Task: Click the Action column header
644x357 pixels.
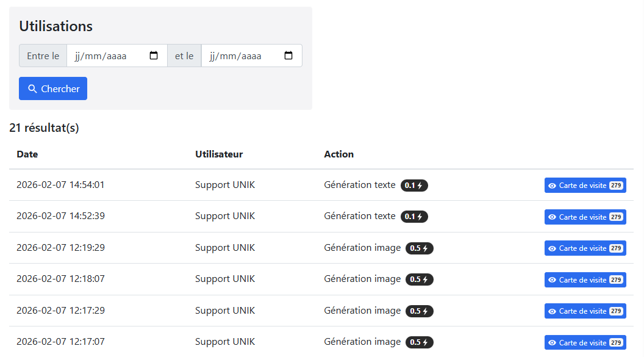Action: (x=338, y=154)
